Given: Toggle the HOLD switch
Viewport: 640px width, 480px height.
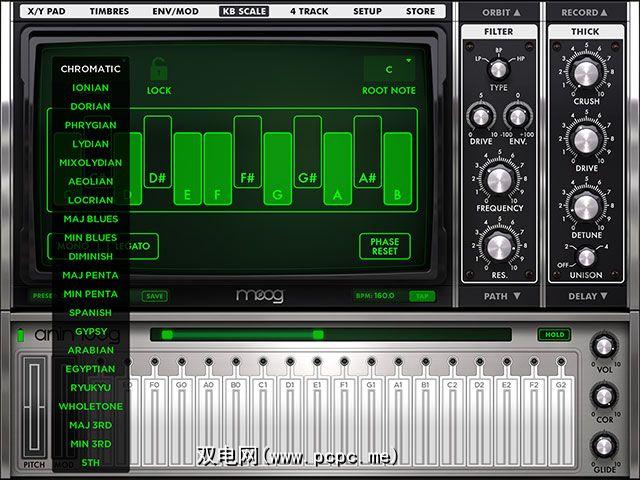Looking at the screenshot, I should point(551,335).
